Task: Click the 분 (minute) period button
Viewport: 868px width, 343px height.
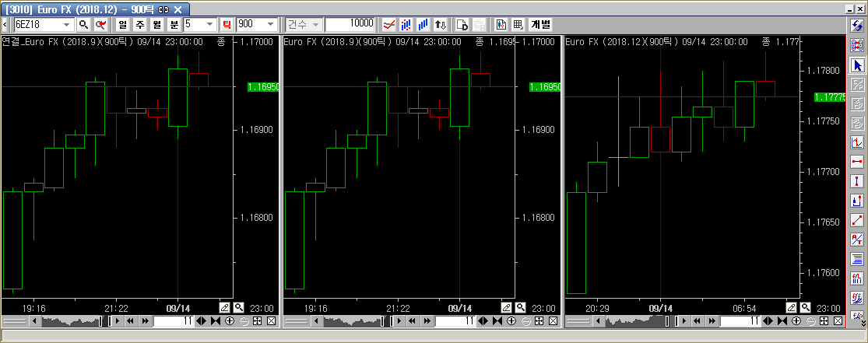Action: [174, 24]
